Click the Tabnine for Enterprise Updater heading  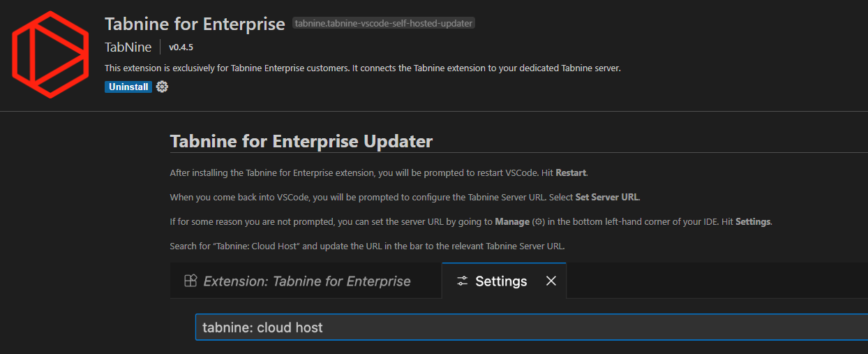click(301, 141)
